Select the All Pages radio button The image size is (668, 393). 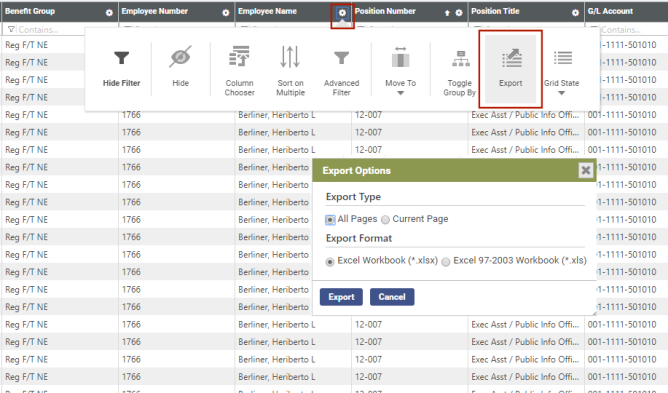click(x=330, y=220)
